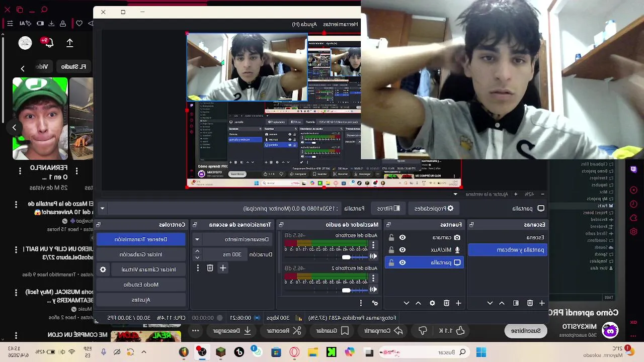Viewport: 644px width, 362px height.
Task: Mute Audio del escritorio 2
Action: point(373,290)
